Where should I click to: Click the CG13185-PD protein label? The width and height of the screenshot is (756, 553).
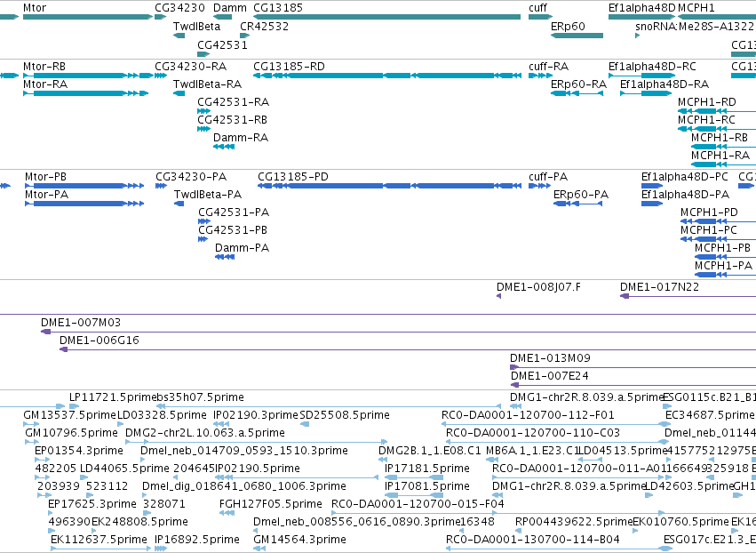click(x=293, y=177)
